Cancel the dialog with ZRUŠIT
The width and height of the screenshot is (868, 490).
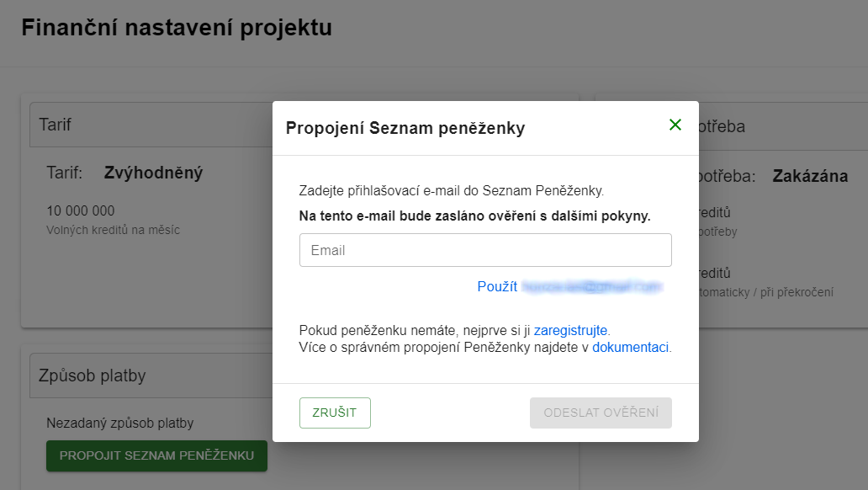click(335, 413)
